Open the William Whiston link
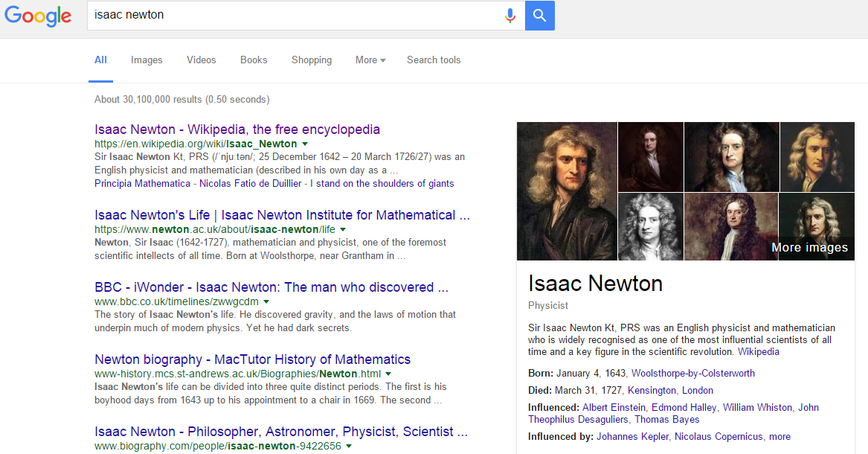This screenshot has height=454, width=868. pos(757,408)
